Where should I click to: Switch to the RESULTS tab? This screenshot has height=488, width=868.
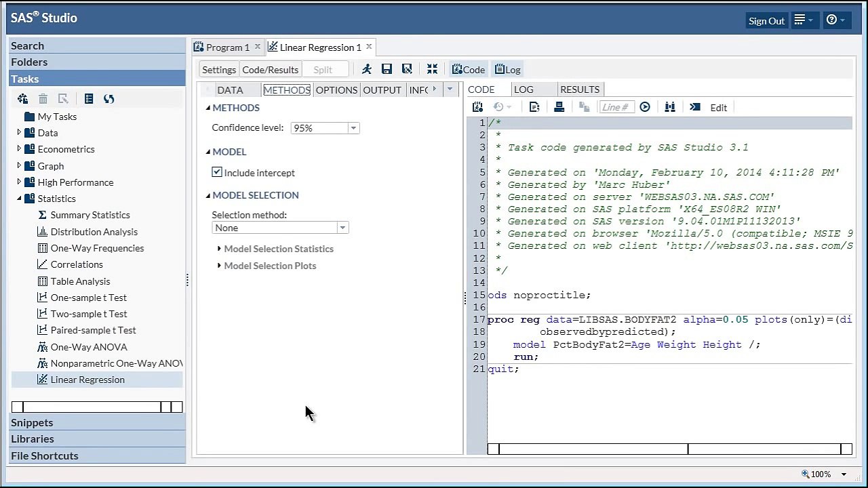[x=580, y=89]
